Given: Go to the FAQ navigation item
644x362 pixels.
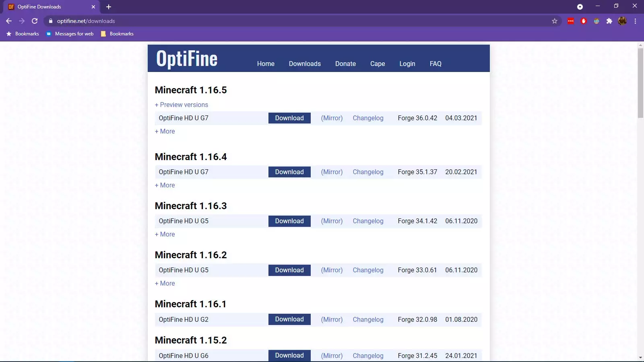Looking at the screenshot, I should click(436, 64).
